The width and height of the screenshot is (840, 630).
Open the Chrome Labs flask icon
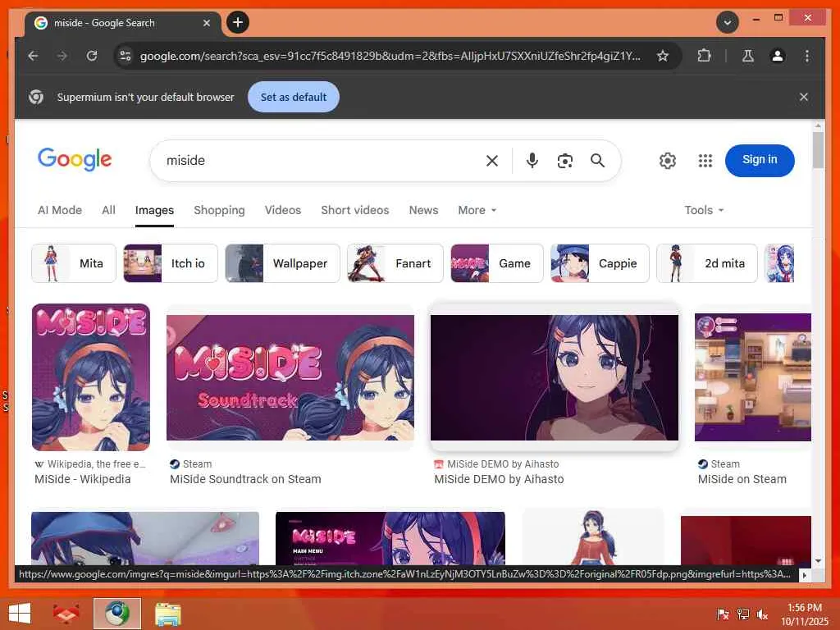click(x=748, y=56)
